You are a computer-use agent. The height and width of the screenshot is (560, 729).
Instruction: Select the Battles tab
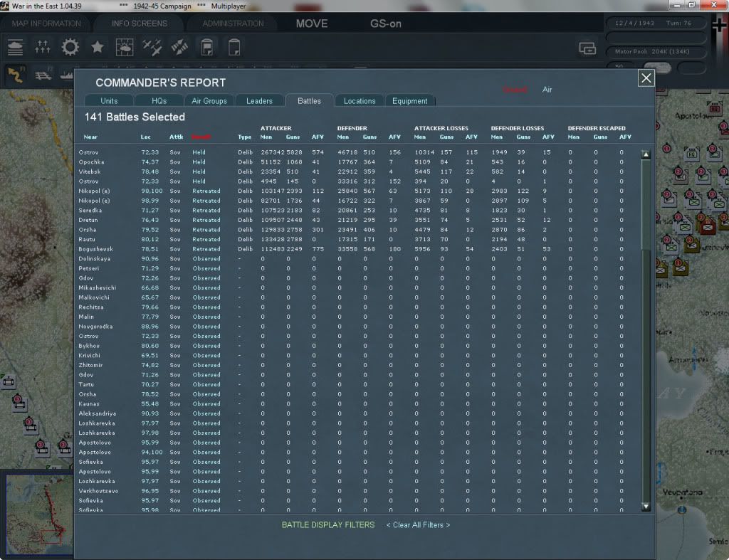coord(309,101)
